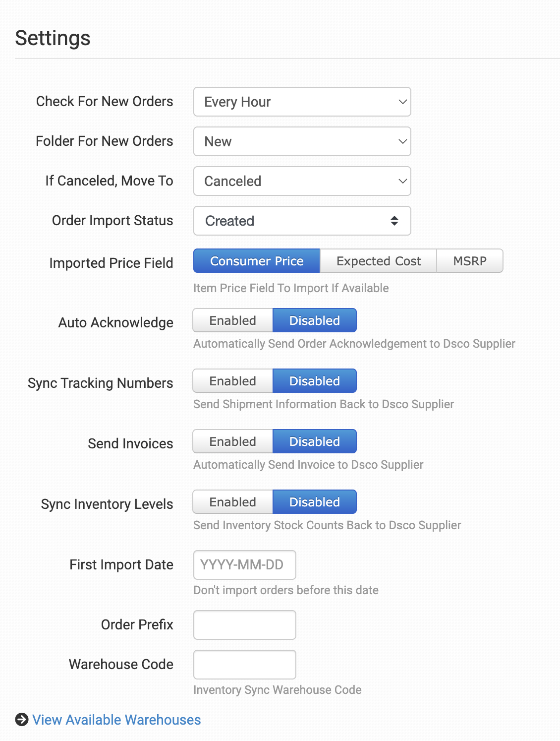Enable Sync Inventory Levels

[233, 502]
